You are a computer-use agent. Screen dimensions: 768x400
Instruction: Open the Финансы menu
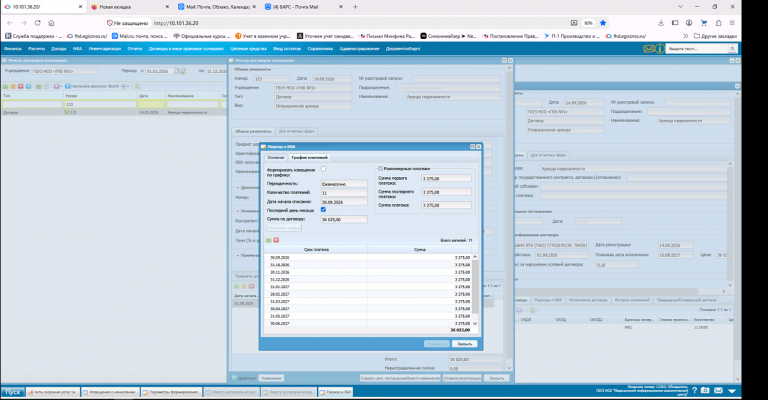(x=13, y=48)
